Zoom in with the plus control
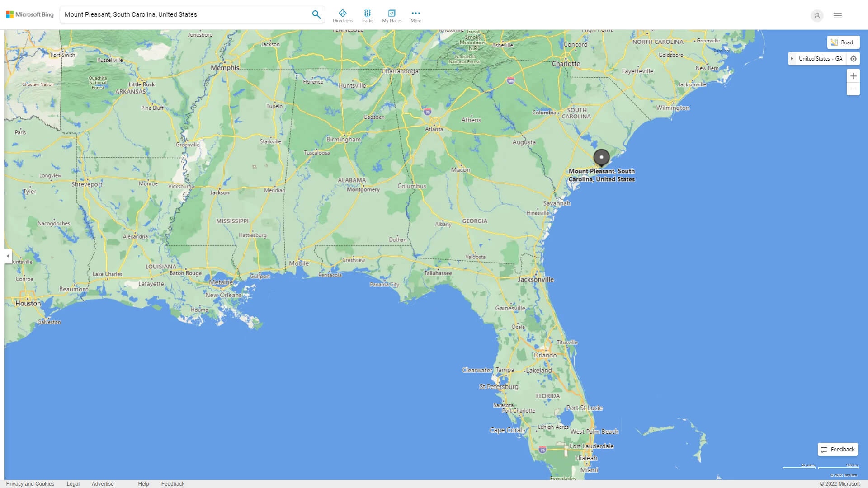868x488 pixels. 854,76
